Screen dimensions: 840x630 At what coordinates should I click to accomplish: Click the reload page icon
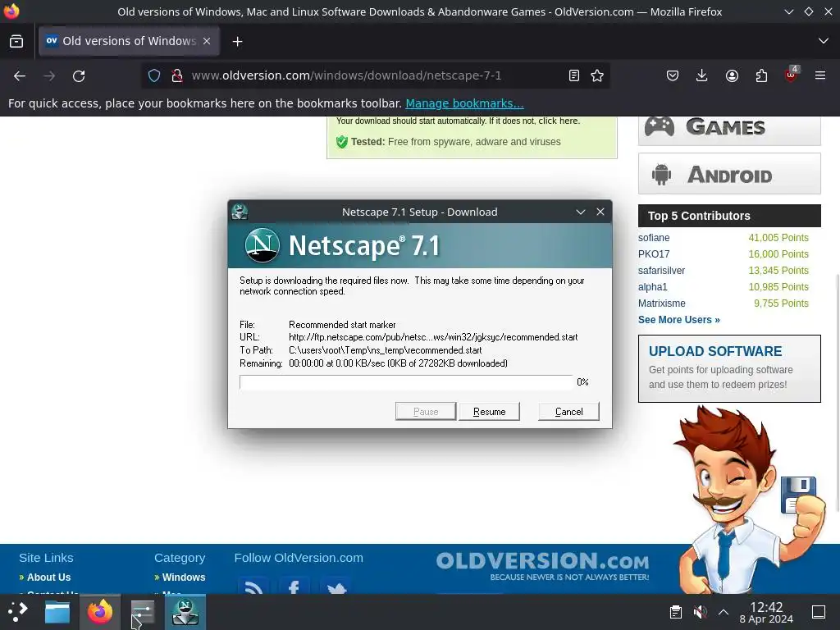79,76
